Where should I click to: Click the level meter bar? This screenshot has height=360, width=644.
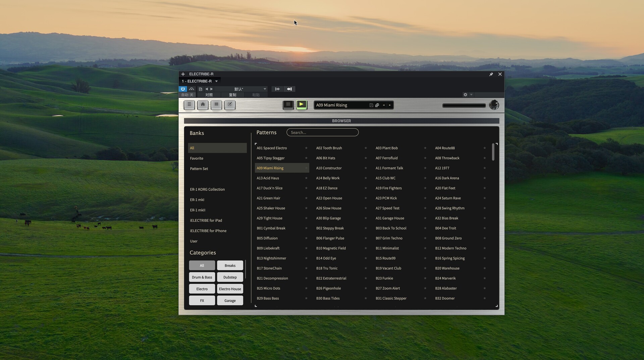click(x=464, y=105)
